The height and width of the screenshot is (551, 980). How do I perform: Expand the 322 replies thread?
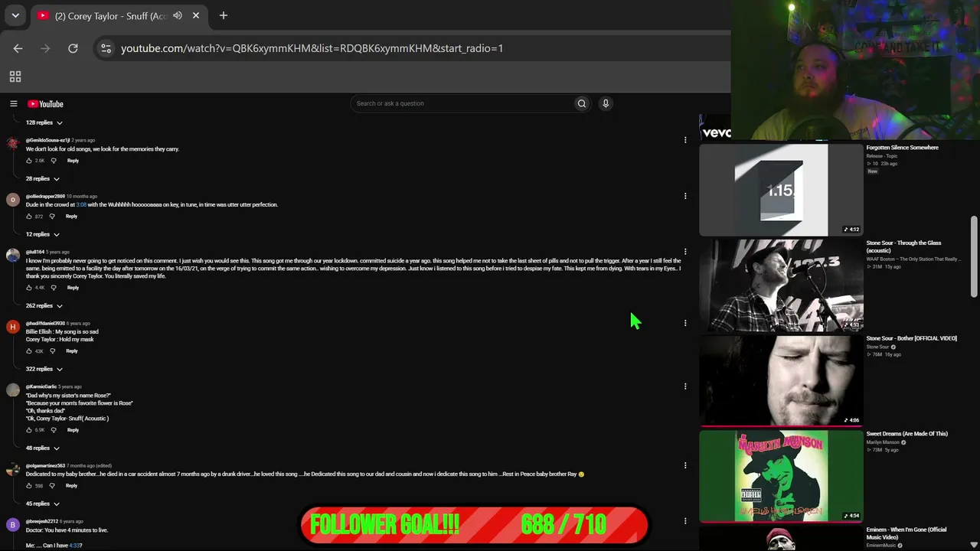click(44, 370)
